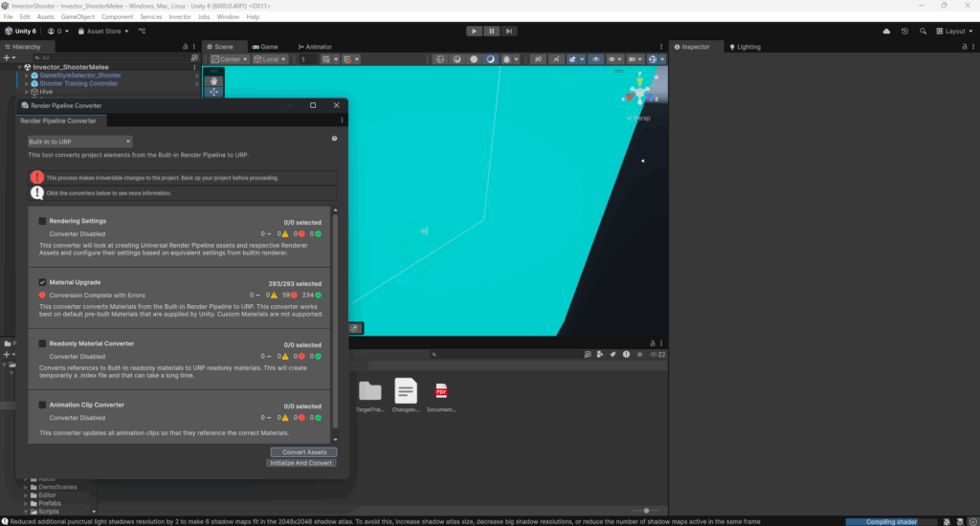
Task: Switch to the Lighting tab
Action: point(748,46)
